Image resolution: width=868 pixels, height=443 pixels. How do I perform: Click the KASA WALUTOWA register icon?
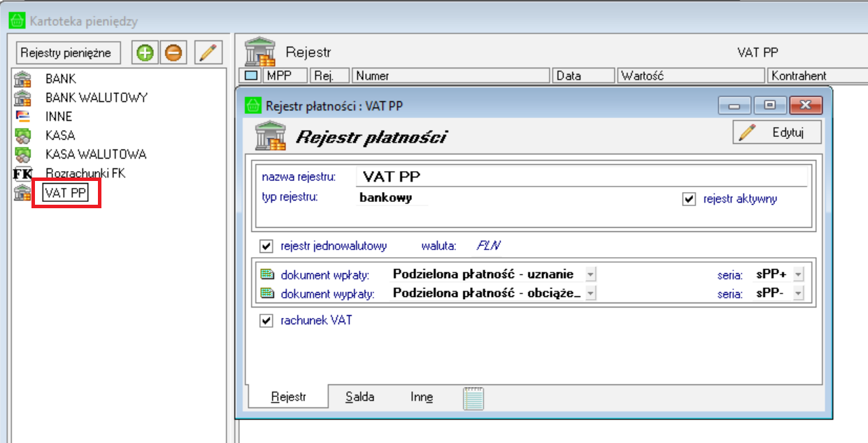(23, 154)
